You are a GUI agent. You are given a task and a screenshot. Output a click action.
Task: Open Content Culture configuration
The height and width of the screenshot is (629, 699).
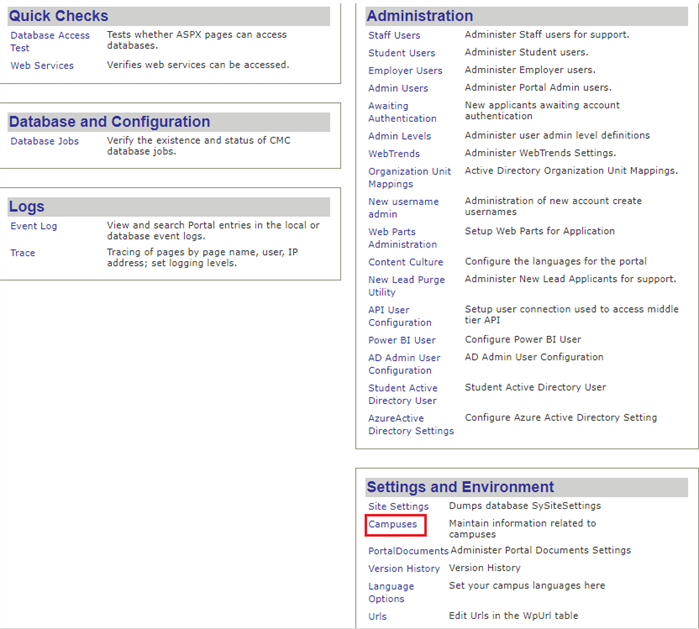point(405,263)
